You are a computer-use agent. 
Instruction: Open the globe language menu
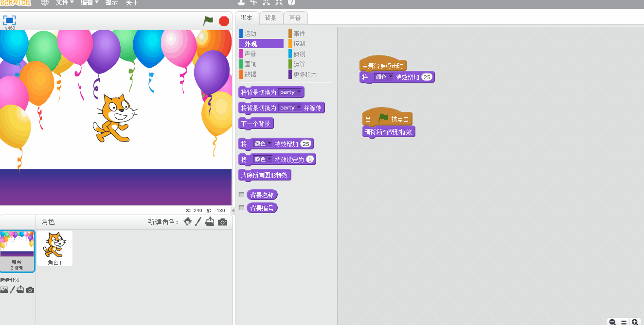click(45, 2)
